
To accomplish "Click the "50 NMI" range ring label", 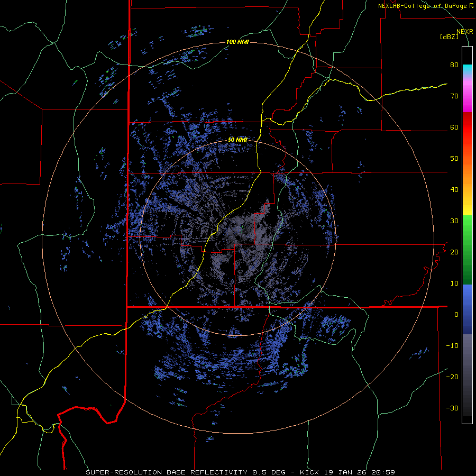I will 237,140.
